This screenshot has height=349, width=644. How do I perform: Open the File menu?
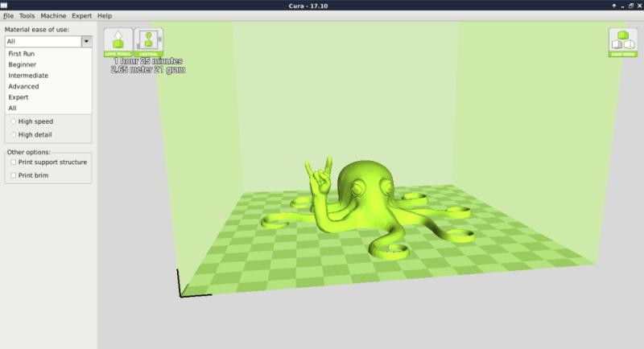[x=8, y=16]
